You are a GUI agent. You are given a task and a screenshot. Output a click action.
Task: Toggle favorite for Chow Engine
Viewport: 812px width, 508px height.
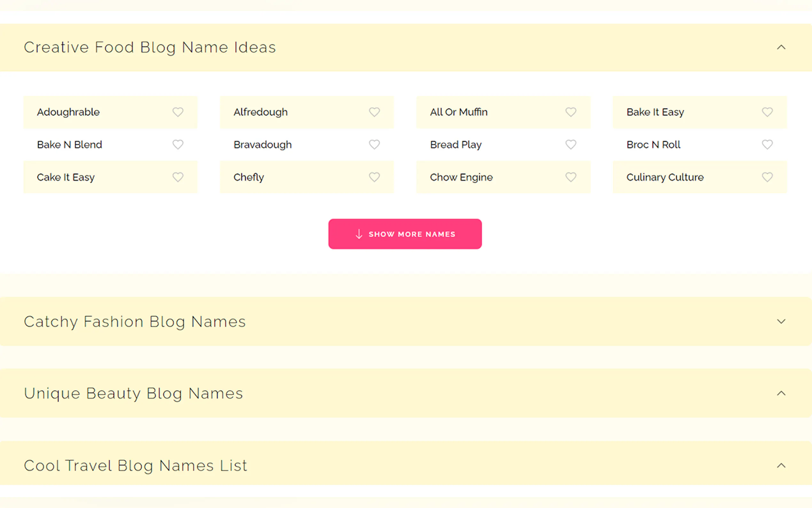tap(571, 177)
